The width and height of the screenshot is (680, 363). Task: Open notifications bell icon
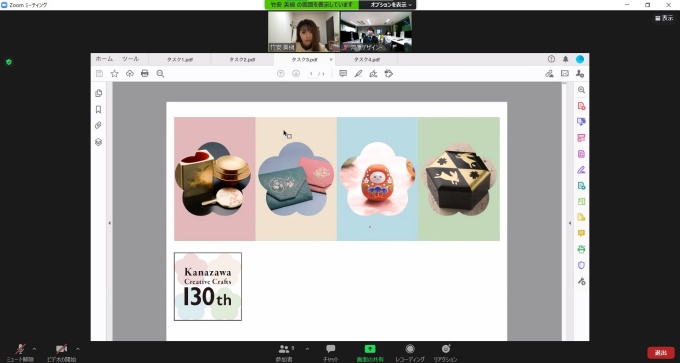(x=566, y=59)
